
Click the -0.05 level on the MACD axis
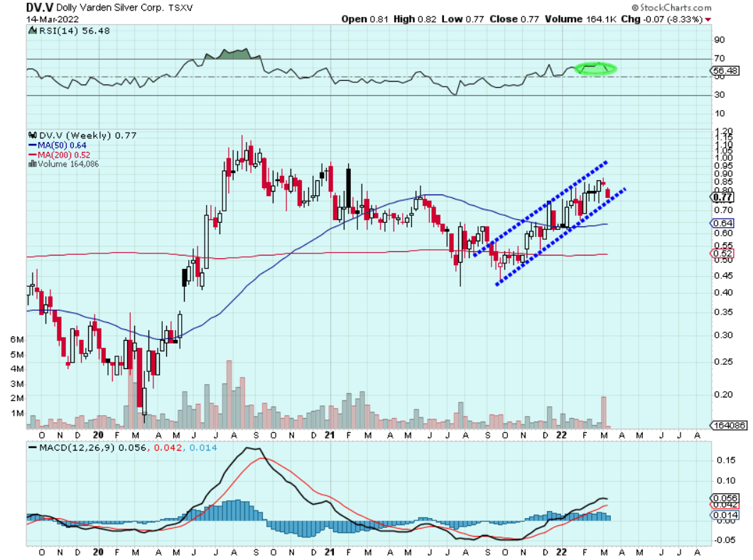pos(724,540)
